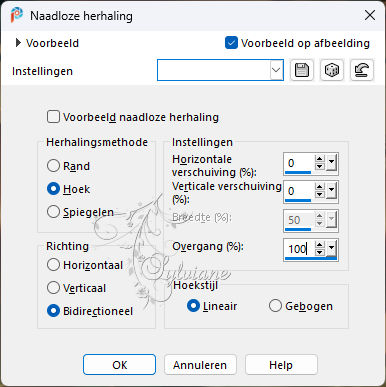The width and height of the screenshot is (386, 387).
Task: Increase the Horizontale verschuiving value with up arrow
Action: pos(319,159)
